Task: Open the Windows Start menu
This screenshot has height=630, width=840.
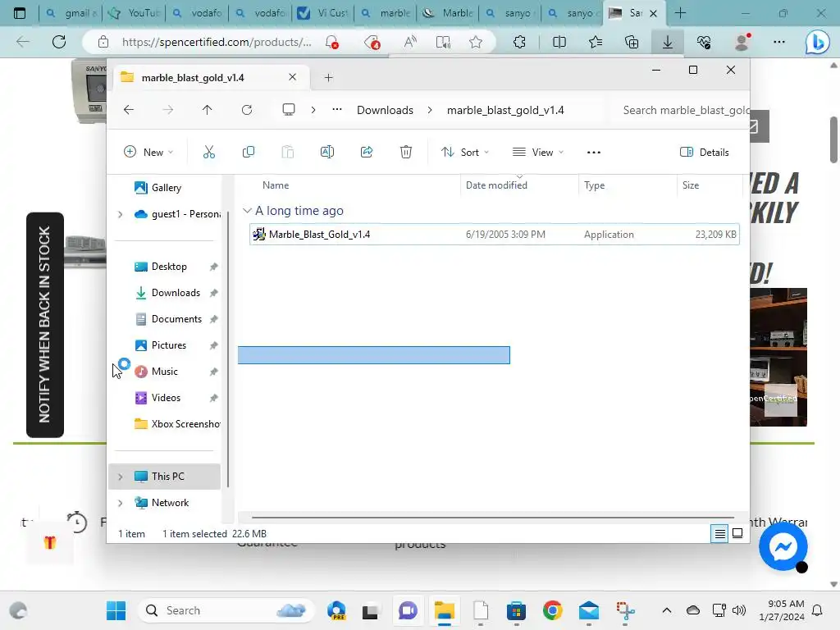Action: [116, 610]
